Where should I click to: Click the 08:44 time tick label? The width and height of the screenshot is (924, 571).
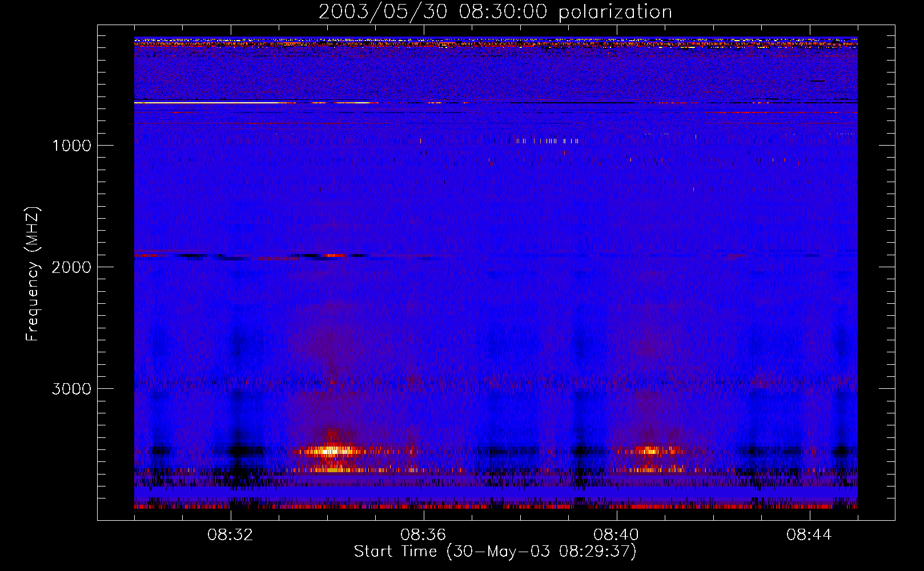[x=809, y=535]
